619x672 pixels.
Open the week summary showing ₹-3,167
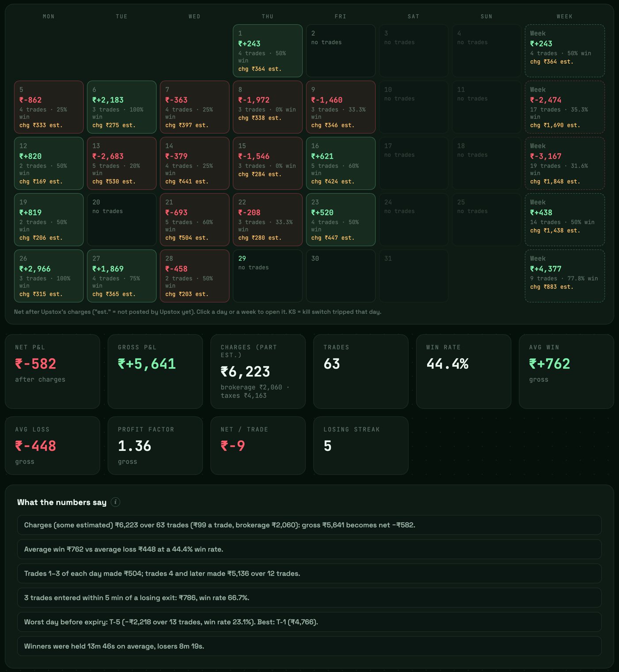click(x=565, y=163)
